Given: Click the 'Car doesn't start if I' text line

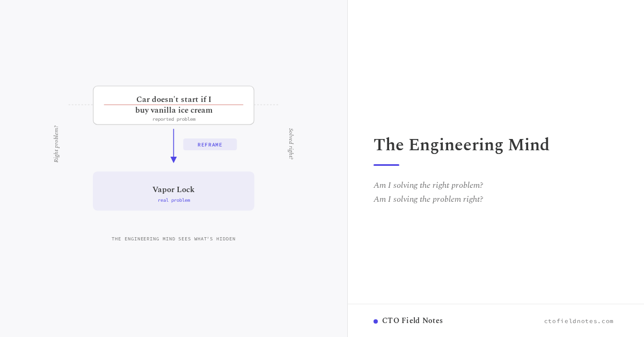Looking at the screenshot, I should 174,99.
